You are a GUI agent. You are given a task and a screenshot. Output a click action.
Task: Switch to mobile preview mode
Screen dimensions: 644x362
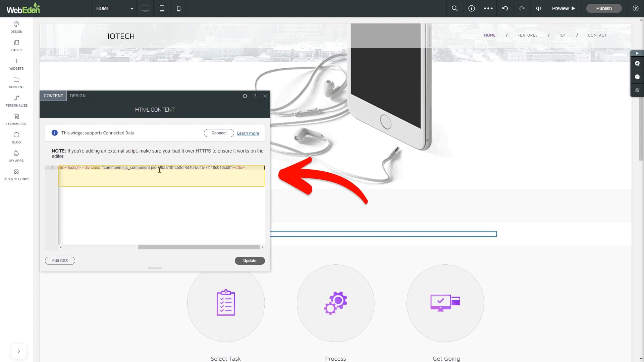click(x=179, y=8)
